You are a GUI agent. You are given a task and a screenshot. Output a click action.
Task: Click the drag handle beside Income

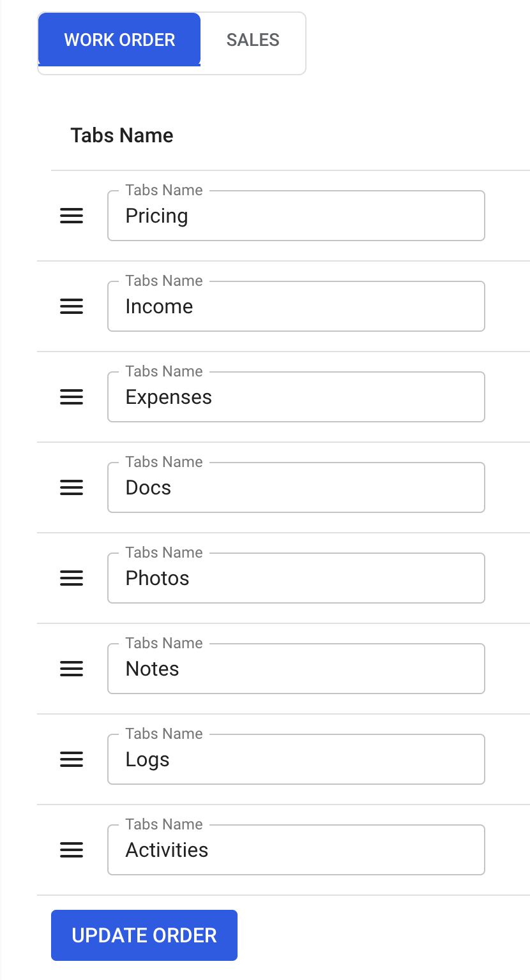(72, 307)
